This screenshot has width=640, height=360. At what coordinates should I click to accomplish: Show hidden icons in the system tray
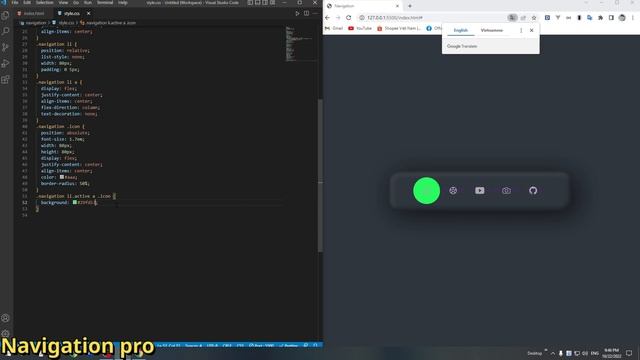(x=553, y=353)
